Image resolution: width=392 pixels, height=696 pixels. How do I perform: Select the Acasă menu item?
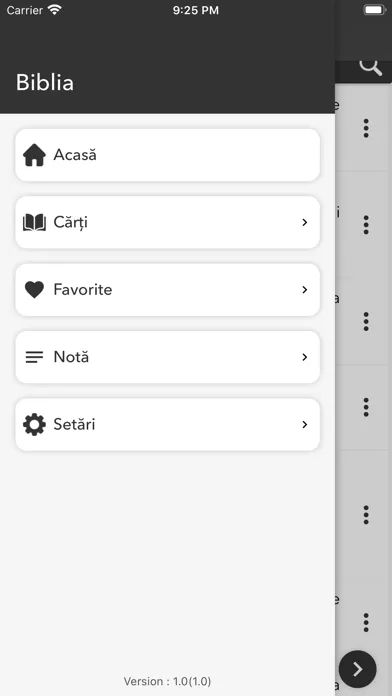point(167,155)
